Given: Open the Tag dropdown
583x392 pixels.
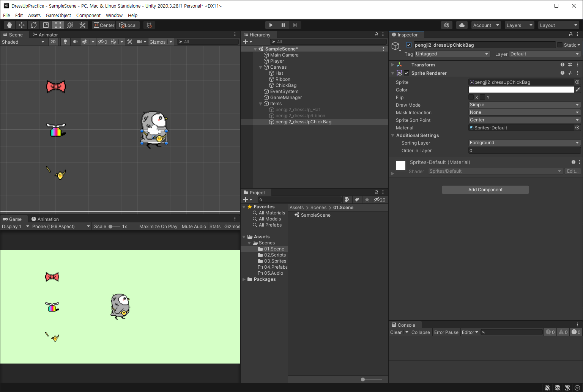Looking at the screenshot, I should (x=452, y=54).
